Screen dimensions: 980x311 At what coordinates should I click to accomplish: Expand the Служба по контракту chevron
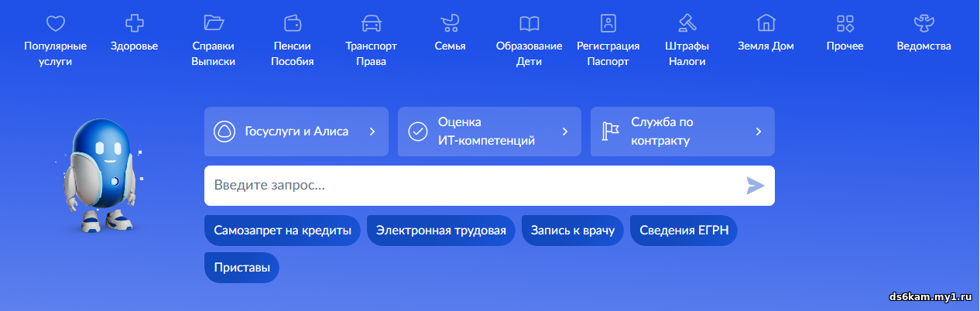tap(759, 132)
